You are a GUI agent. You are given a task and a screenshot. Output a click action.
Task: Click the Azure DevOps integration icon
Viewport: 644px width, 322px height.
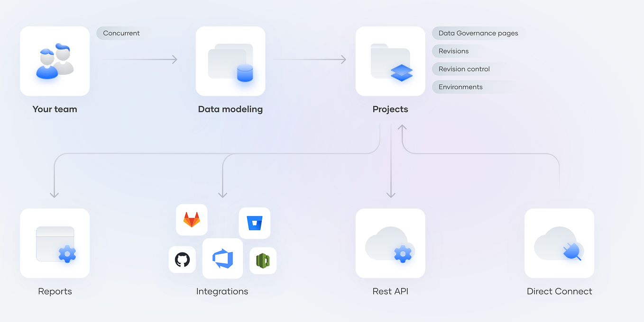click(222, 259)
